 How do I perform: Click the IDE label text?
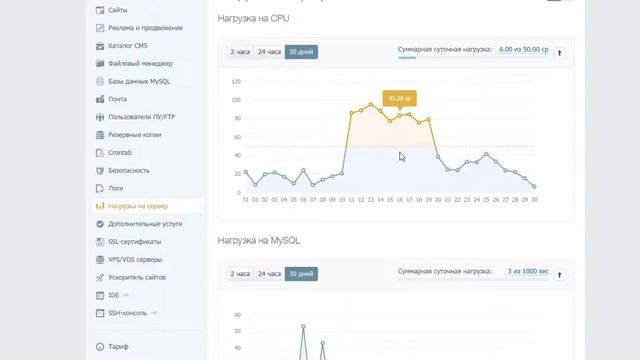[113, 295]
